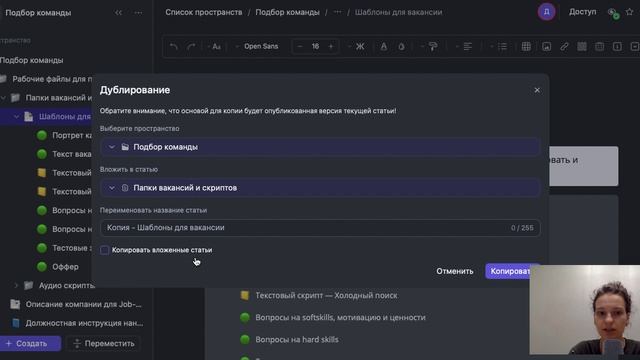The height and width of the screenshot is (360, 640).
Task: Collapse the "Папки вакансий и" tree node
Action: coord(3,98)
